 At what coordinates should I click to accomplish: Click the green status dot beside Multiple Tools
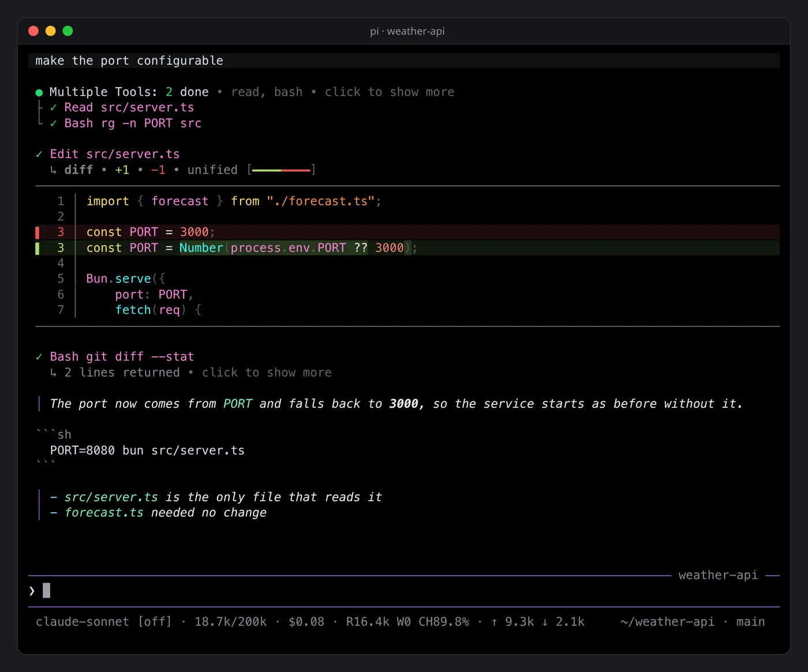click(39, 92)
